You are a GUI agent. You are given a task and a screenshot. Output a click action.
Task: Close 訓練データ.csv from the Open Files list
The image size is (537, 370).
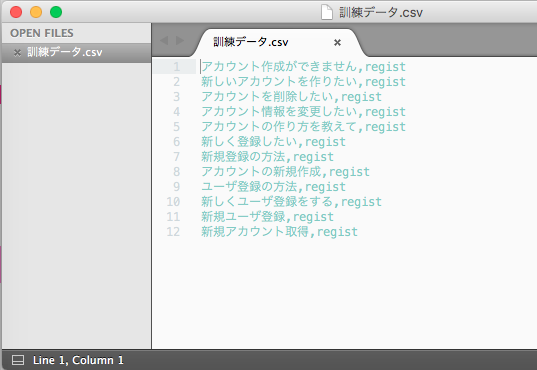coord(17,52)
